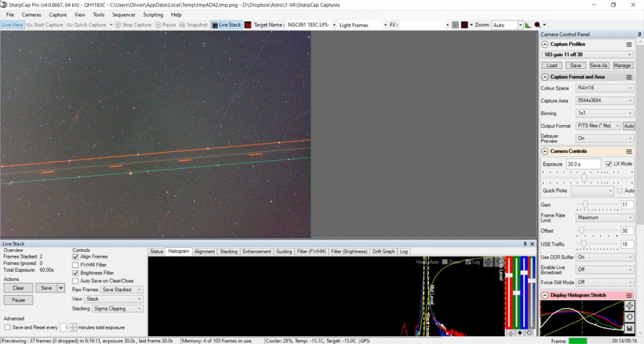The height and width of the screenshot is (344, 644).
Task: Open the Capture menu
Action: pos(57,15)
